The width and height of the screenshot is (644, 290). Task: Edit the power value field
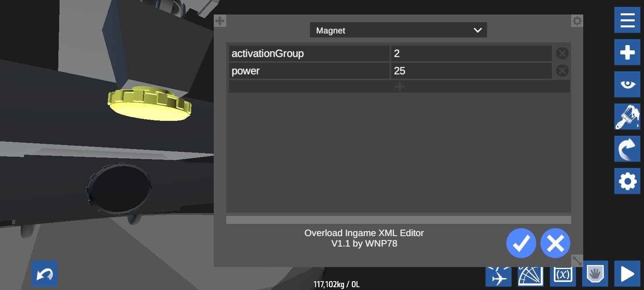point(471,71)
